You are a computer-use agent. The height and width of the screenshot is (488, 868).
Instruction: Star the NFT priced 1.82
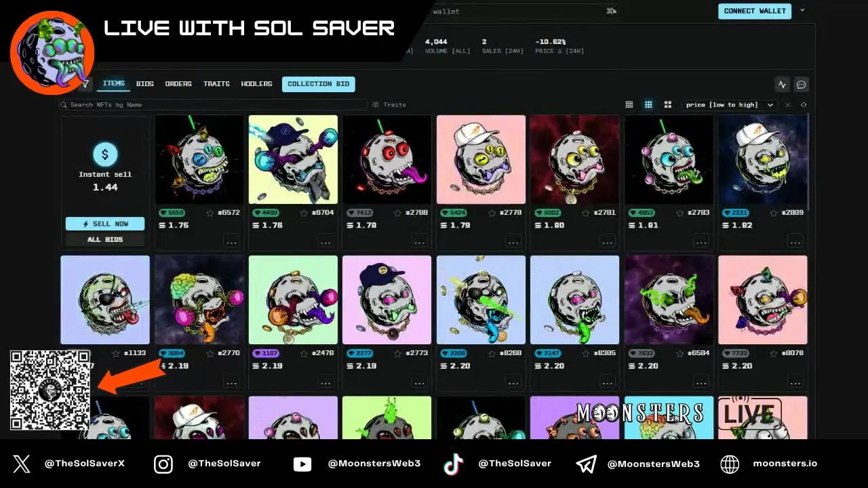point(774,213)
